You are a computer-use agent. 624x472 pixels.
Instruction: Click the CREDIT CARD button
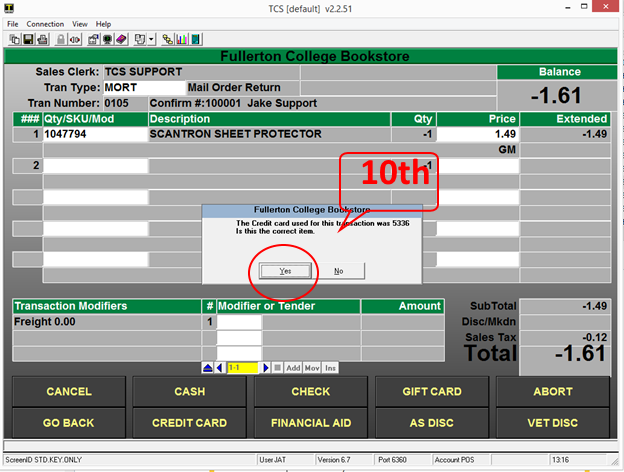(x=189, y=423)
